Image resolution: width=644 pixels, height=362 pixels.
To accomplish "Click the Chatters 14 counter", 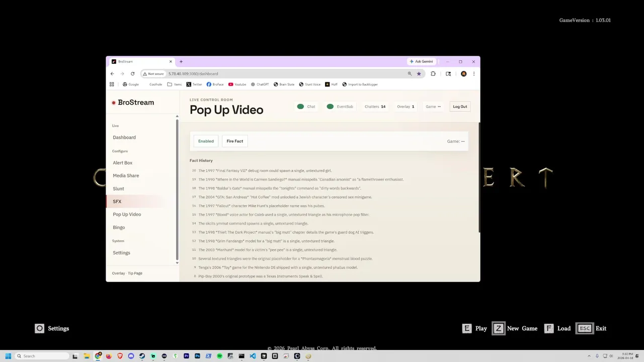I will point(375,107).
